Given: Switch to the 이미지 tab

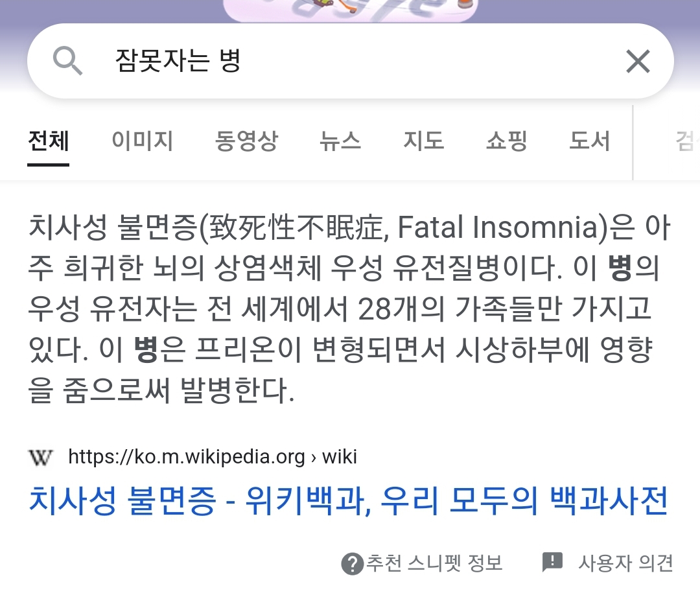Looking at the screenshot, I should [x=142, y=141].
